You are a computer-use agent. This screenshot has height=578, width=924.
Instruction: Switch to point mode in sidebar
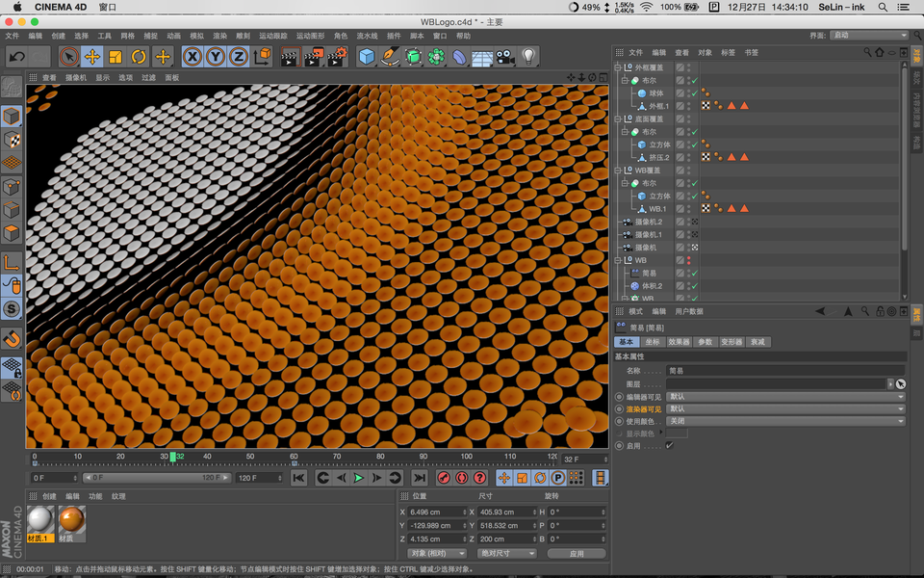point(12,186)
